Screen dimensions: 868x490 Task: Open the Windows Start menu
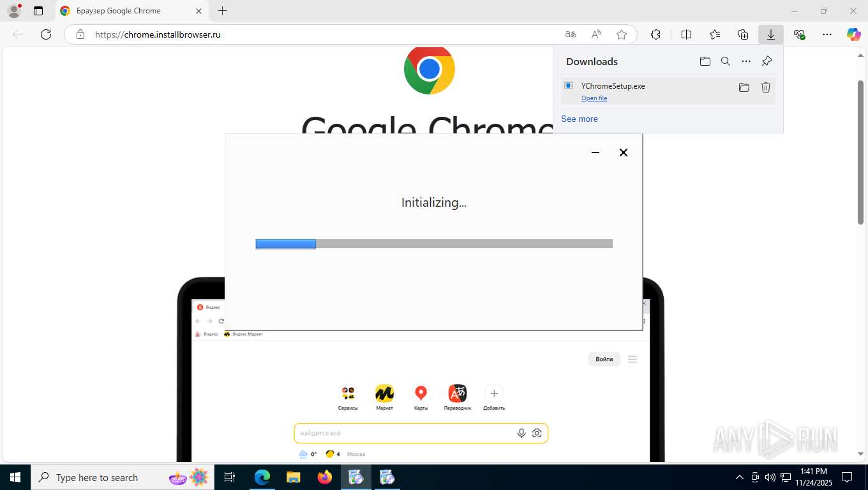[15, 477]
